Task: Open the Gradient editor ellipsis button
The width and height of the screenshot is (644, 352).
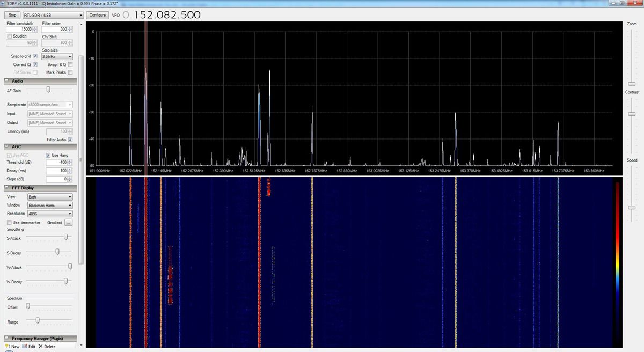Action: tap(68, 223)
